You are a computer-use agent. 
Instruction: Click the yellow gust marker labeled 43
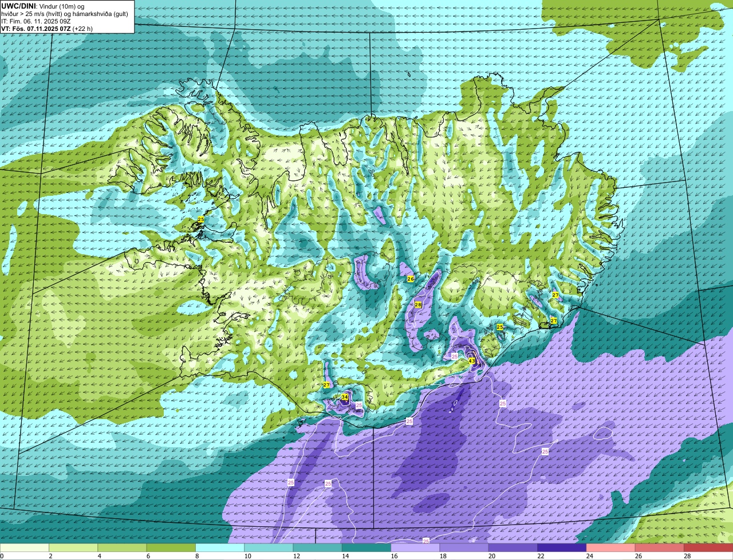[x=471, y=361]
